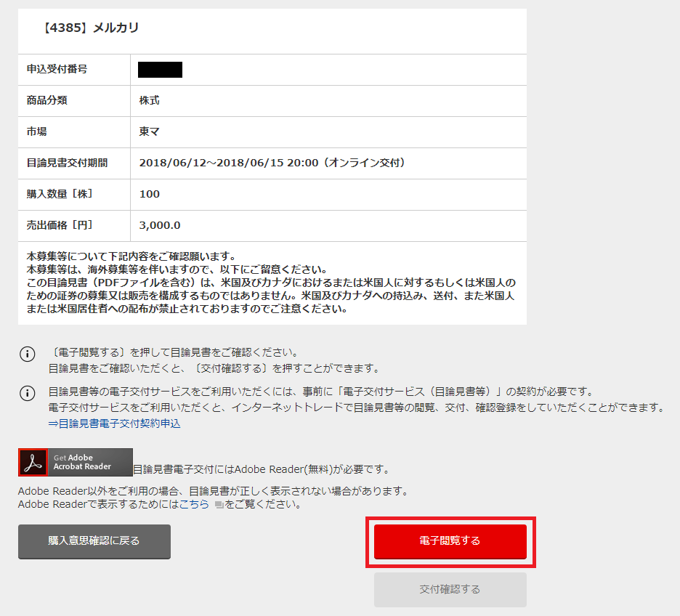Click the blacked-out application number value
The width and height of the screenshot is (680, 616).
coord(160,70)
